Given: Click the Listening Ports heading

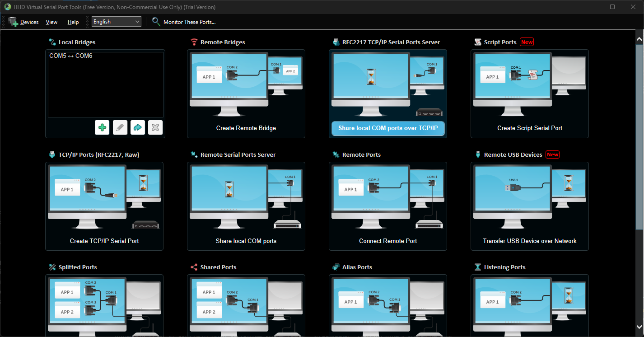Looking at the screenshot, I should pos(505,267).
